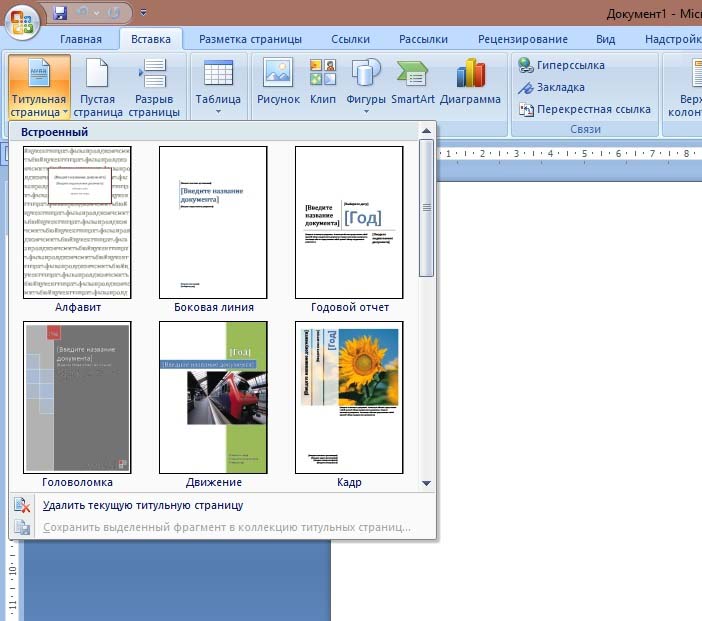Choose the Боковая линия cover page

point(213,222)
